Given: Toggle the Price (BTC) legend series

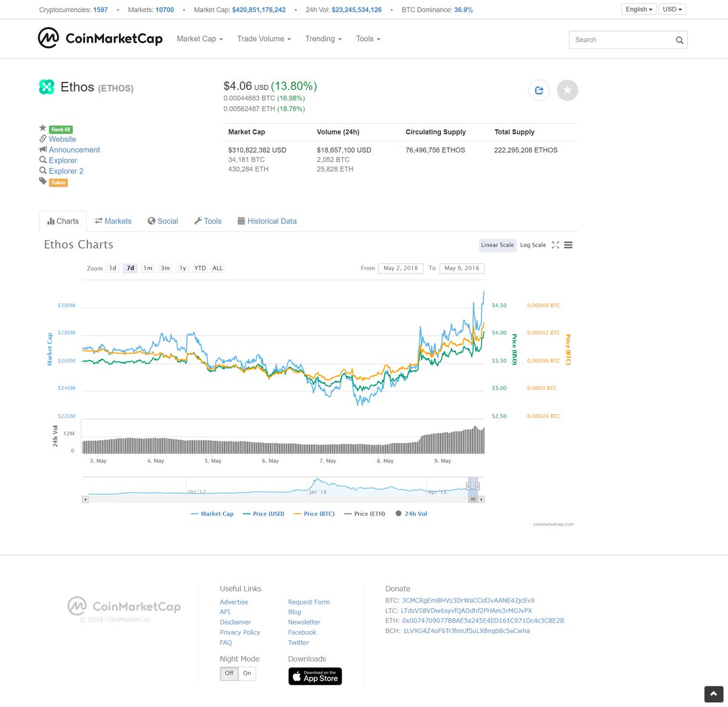Looking at the screenshot, I should (x=314, y=514).
